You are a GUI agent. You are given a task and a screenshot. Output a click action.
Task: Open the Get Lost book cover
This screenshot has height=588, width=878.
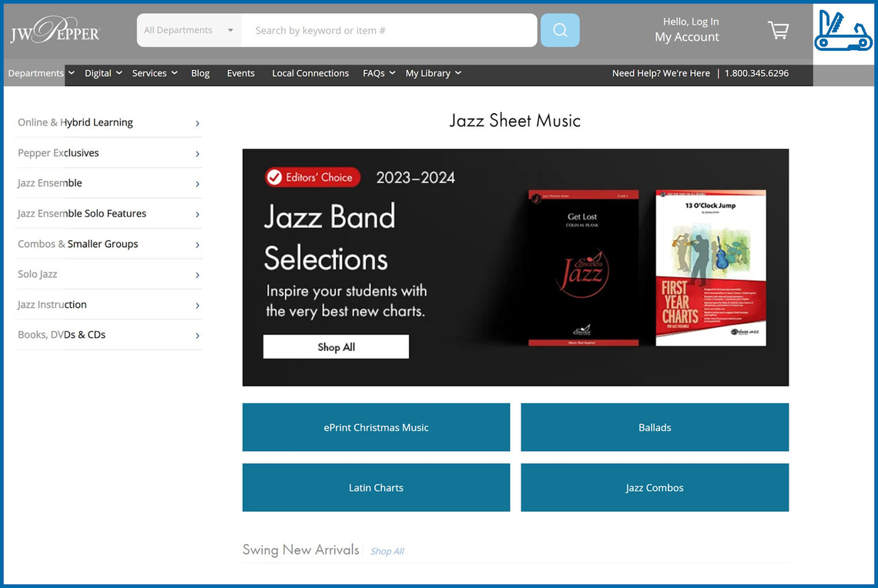[583, 268]
